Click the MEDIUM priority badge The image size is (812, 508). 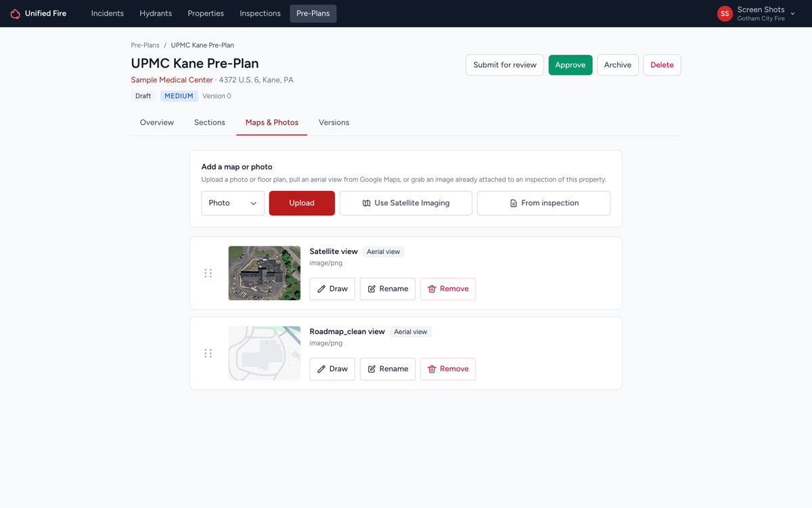pyautogui.click(x=179, y=96)
